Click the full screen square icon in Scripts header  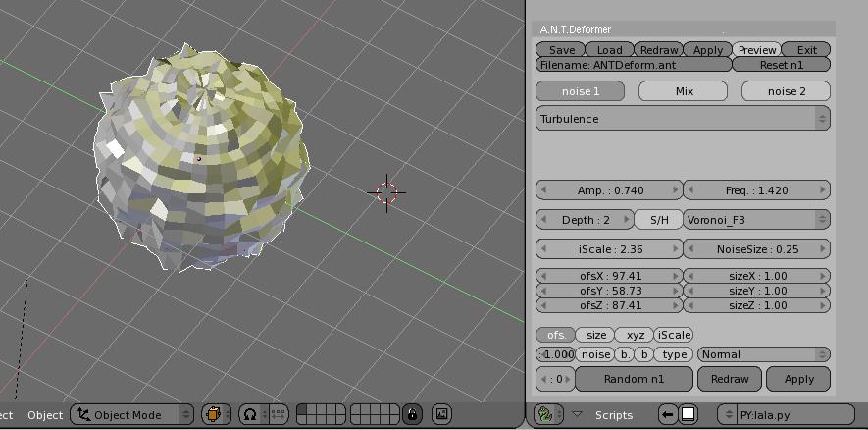(x=688, y=414)
